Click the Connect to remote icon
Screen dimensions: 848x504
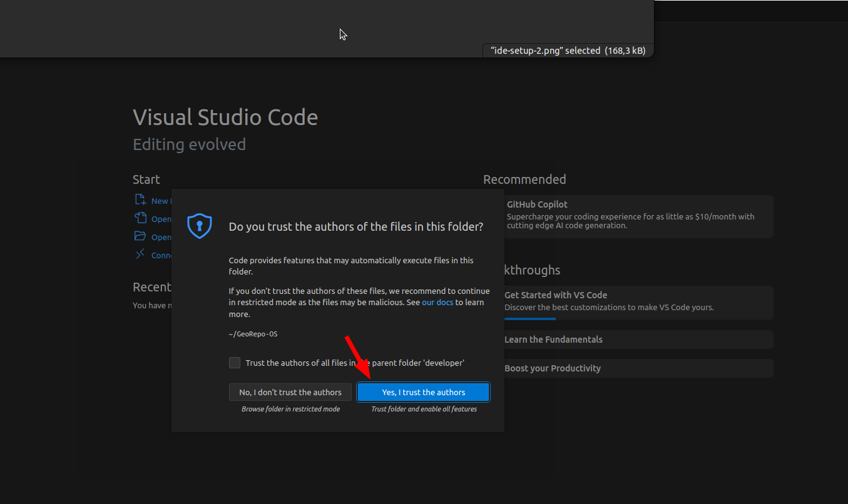[140, 255]
